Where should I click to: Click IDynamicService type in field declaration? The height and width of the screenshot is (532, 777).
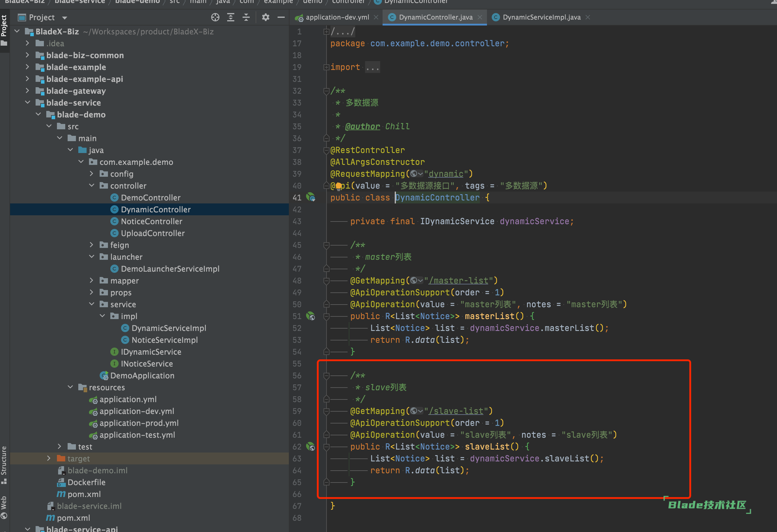coord(457,221)
